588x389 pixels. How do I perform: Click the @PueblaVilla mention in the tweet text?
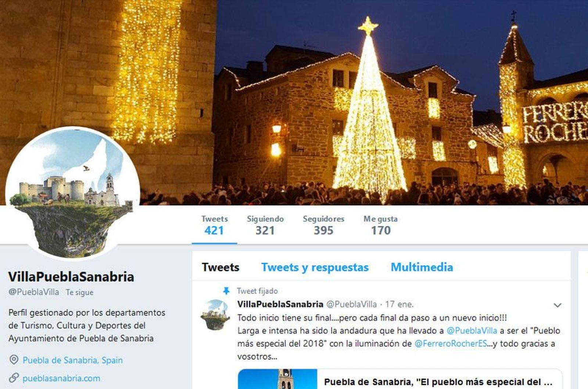tap(472, 331)
